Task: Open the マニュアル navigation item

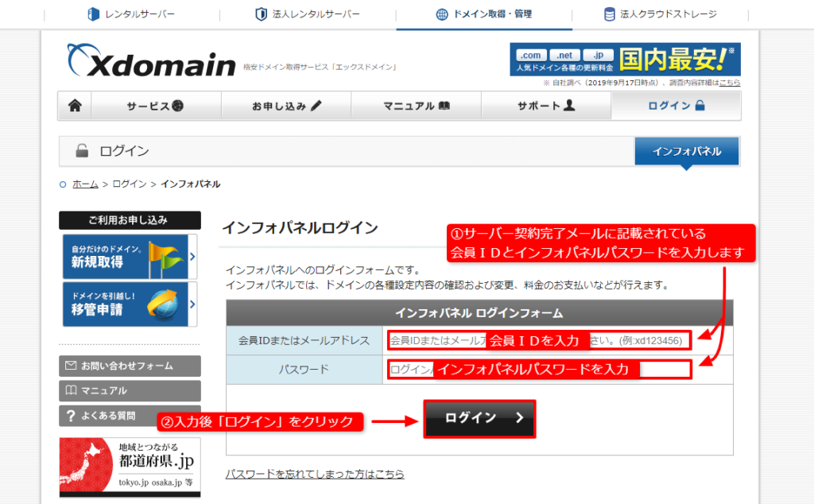Action: coord(417,106)
